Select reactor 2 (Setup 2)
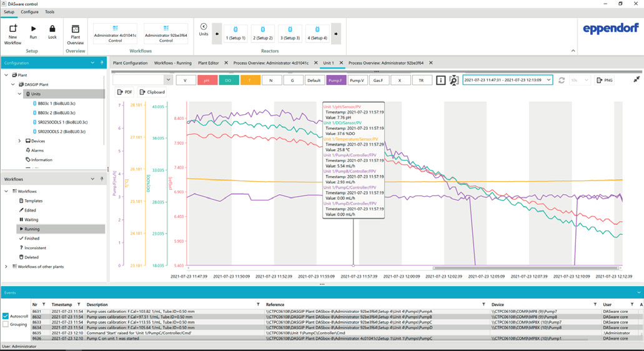 point(263,34)
